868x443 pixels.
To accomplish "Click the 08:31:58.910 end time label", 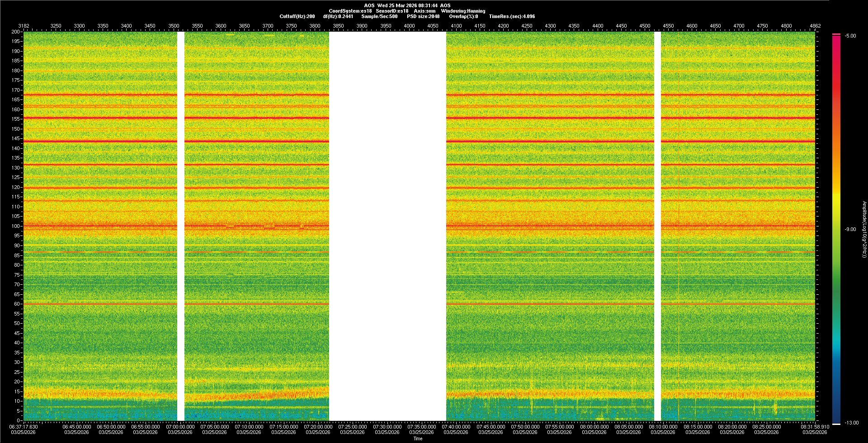I will click(x=815, y=427).
